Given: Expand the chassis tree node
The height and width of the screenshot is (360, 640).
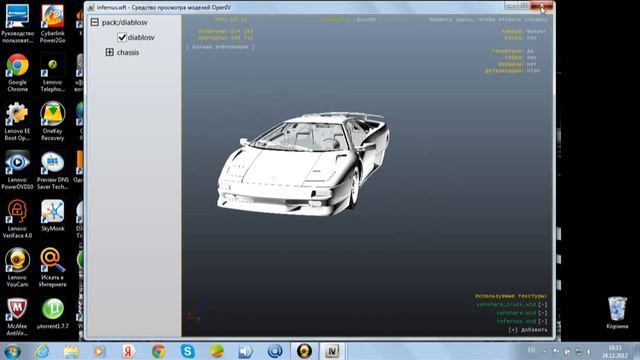Looking at the screenshot, I should point(109,52).
